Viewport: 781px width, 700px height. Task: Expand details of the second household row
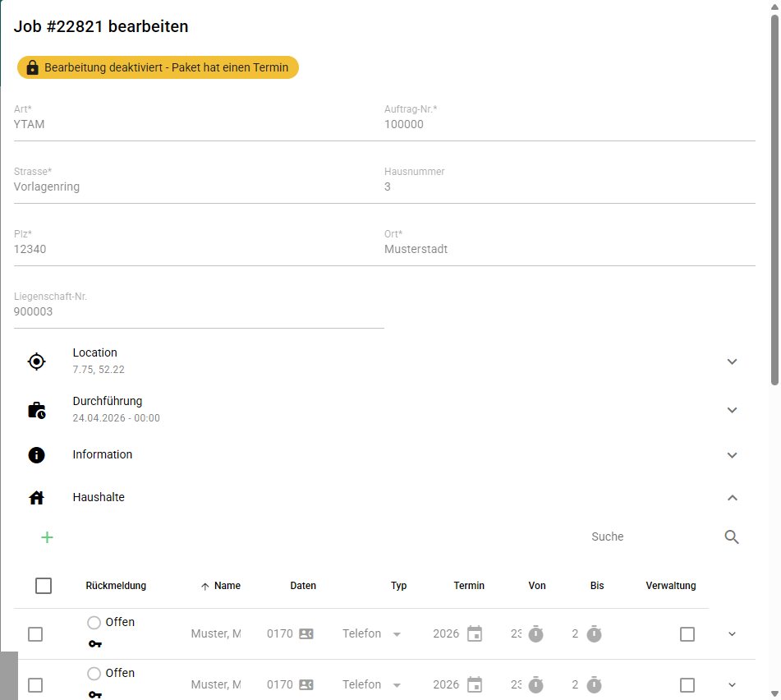click(732, 685)
